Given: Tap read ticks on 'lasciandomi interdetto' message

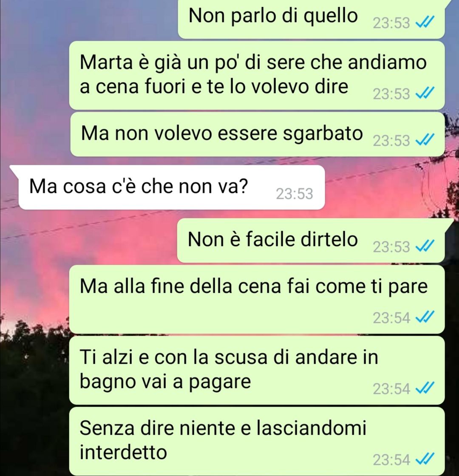Looking at the screenshot, I should pos(425,459).
